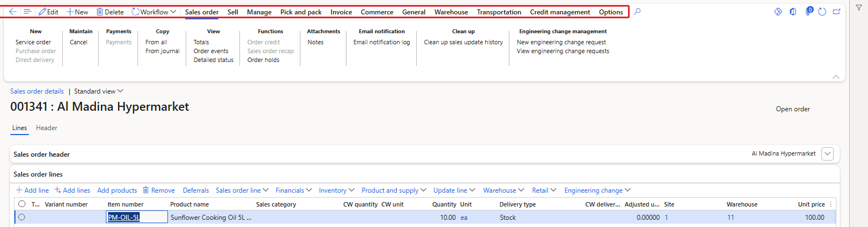Expand the Sales order header section
Viewport: 868px width, 227px height.
point(828,154)
